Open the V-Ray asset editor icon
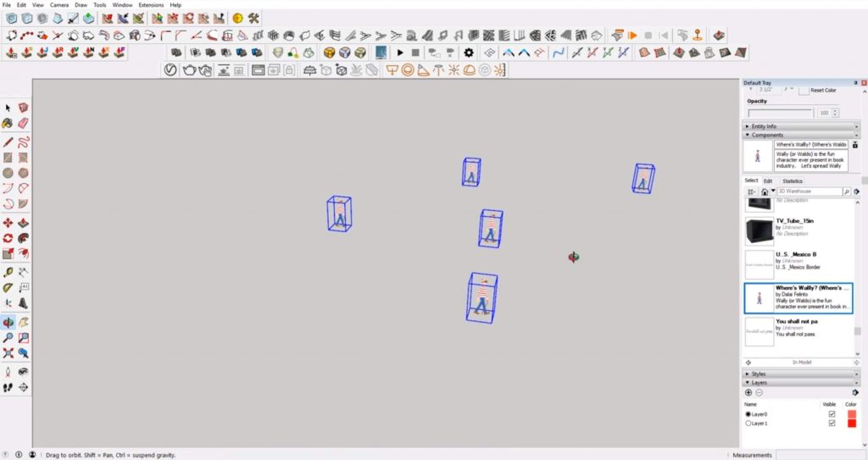Image resolution: width=868 pixels, height=460 pixels. tap(170, 70)
